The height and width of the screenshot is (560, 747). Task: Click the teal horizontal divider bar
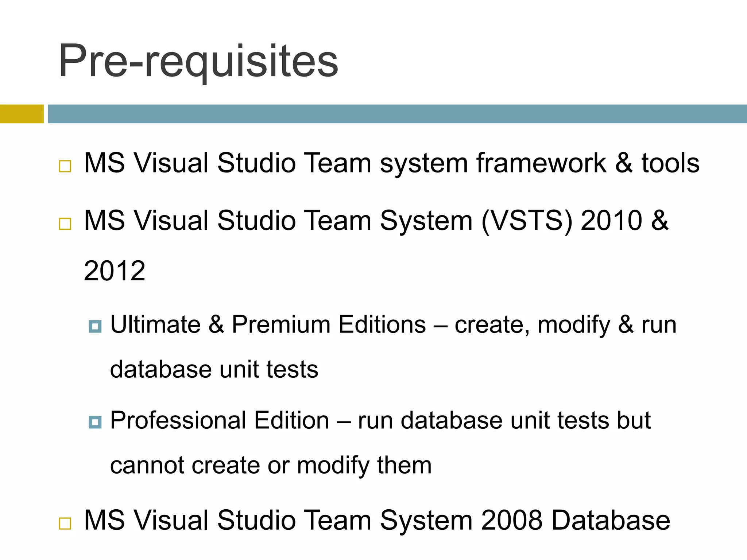point(397,114)
